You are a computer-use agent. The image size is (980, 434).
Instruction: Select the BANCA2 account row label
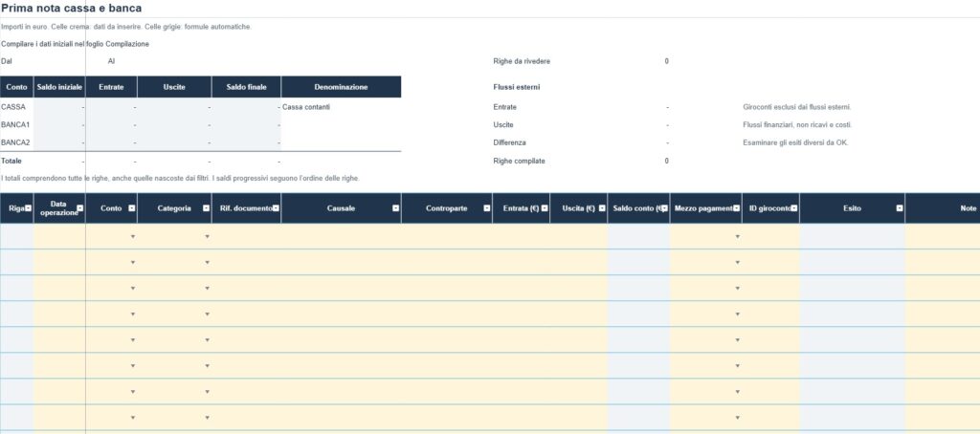[15, 142]
